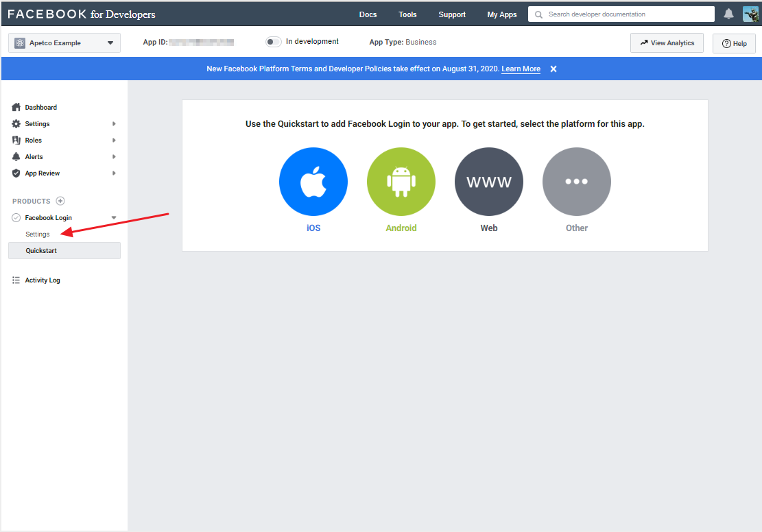Select Quickstart in sidebar
Screen dimensions: 762x532
64,251
